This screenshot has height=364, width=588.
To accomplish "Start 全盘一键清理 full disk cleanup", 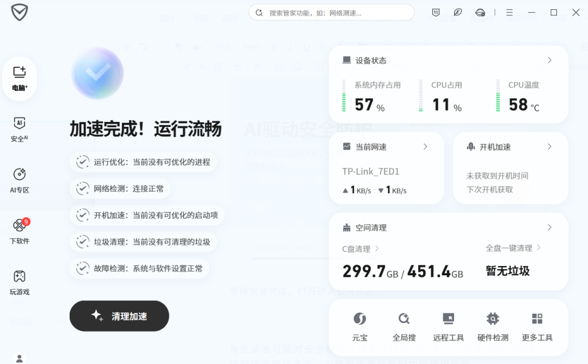I will point(510,247).
